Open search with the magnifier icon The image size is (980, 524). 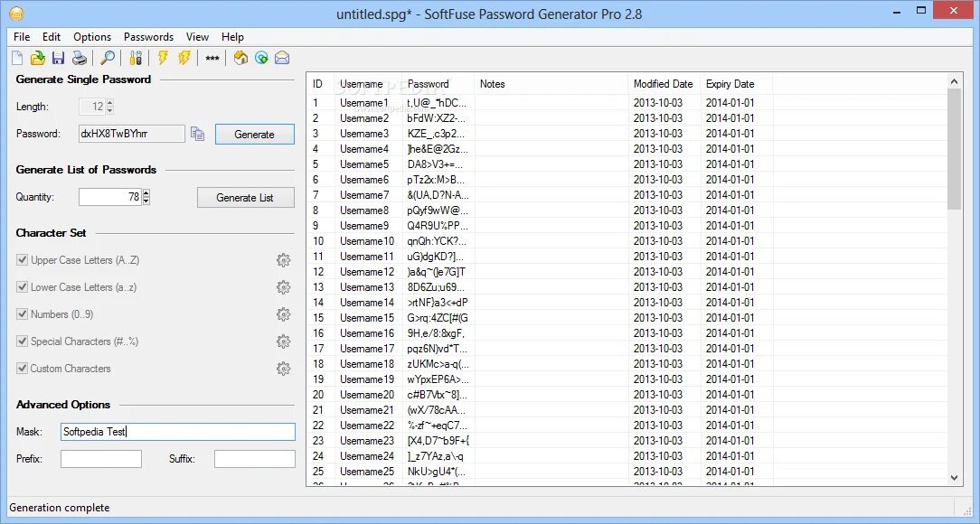click(x=108, y=58)
